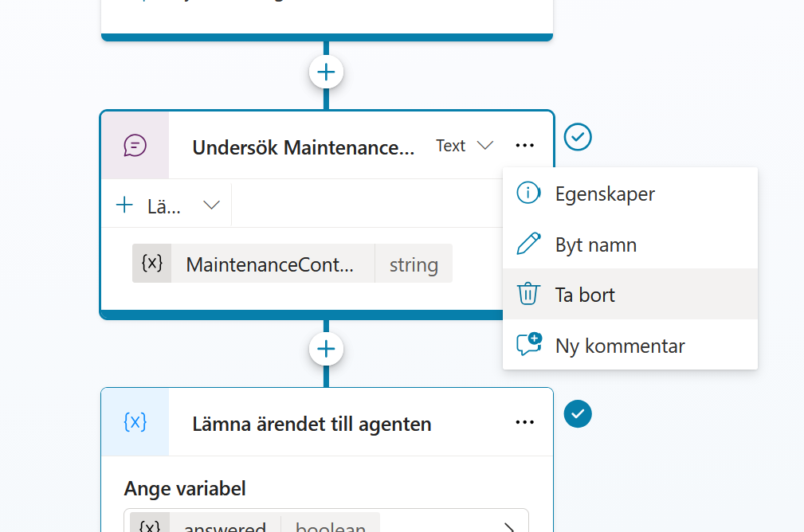Click the boolean type label
The height and width of the screenshot is (532, 804).
331,526
